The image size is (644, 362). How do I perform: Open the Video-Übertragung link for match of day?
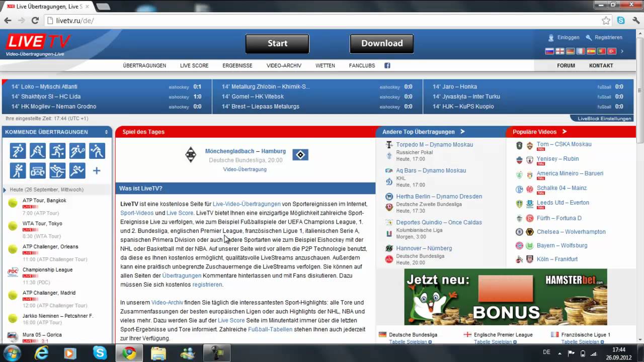(245, 169)
